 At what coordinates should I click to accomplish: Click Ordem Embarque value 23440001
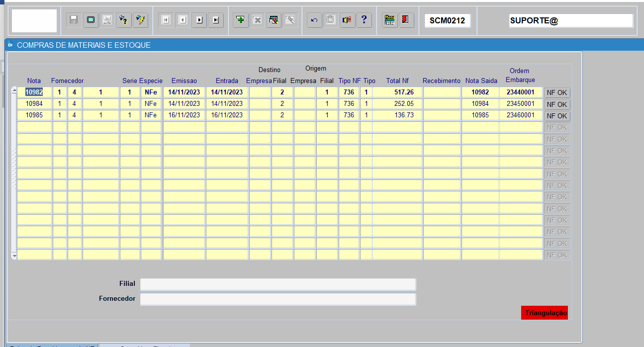pos(521,92)
